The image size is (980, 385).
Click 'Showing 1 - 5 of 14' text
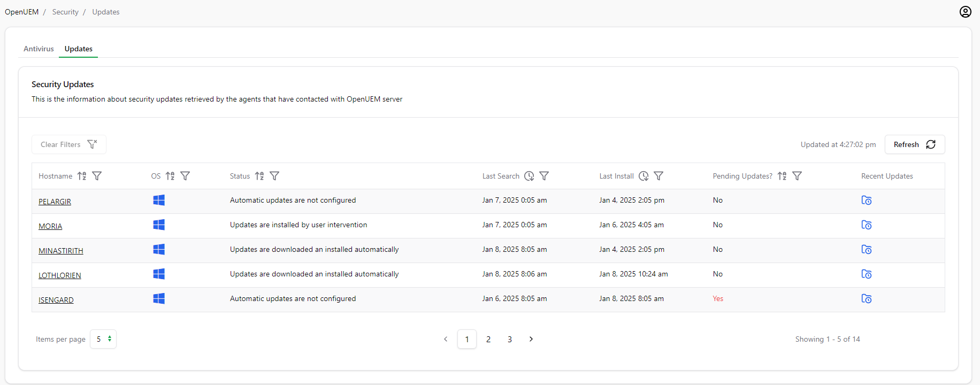coord(828,339)
